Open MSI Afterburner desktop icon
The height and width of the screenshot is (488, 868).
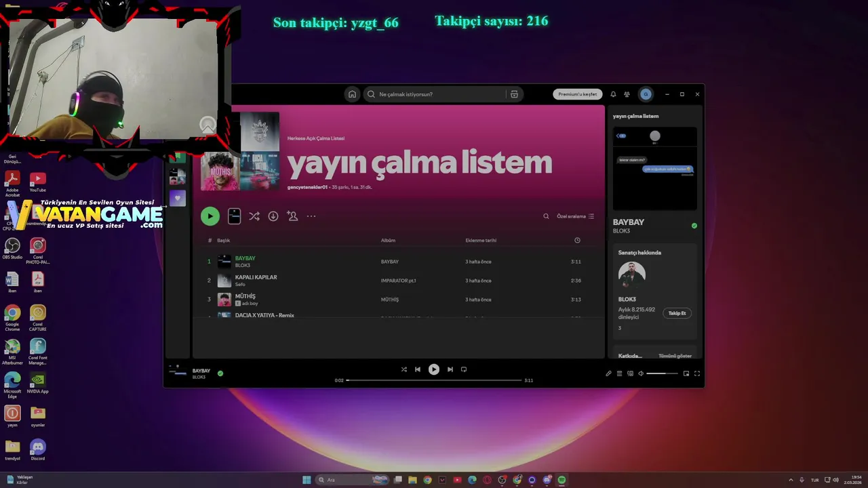[12, 352]
